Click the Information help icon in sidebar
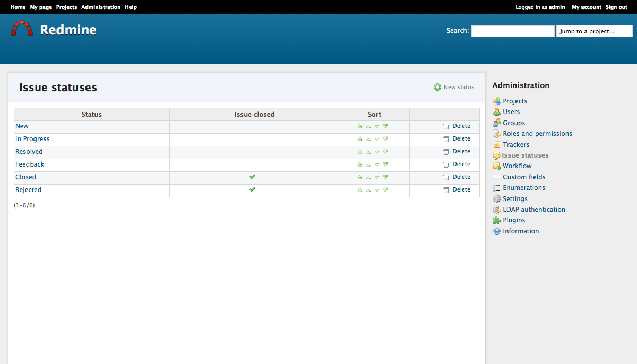This screenshot has height=364, width=637. coord(497,231)
